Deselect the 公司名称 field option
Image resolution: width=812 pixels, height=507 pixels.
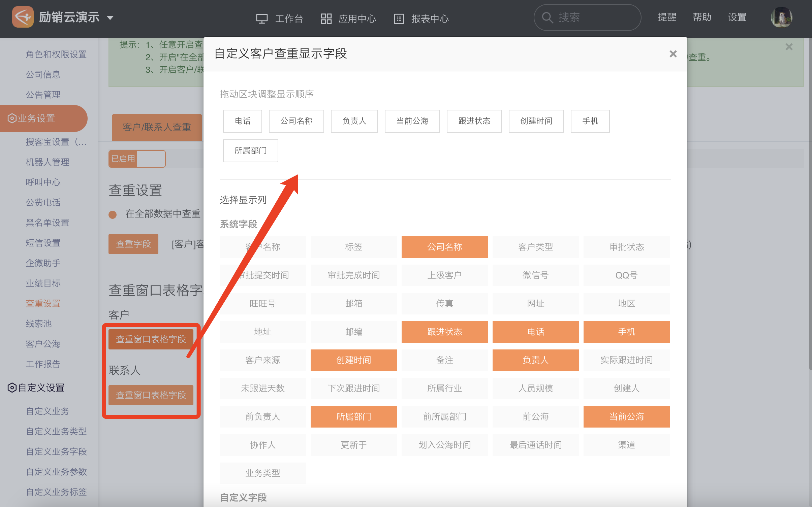pos(444,247)
